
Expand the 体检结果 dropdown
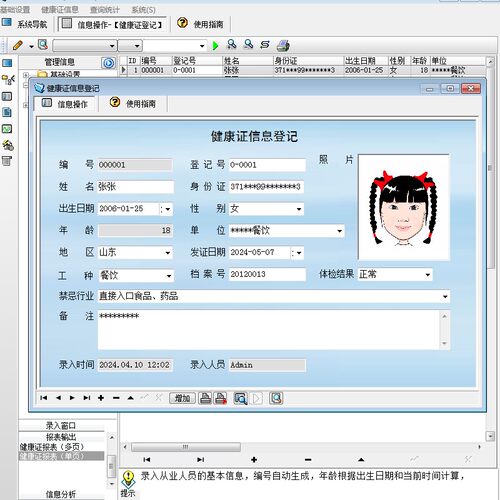click(x=427, y=275)
